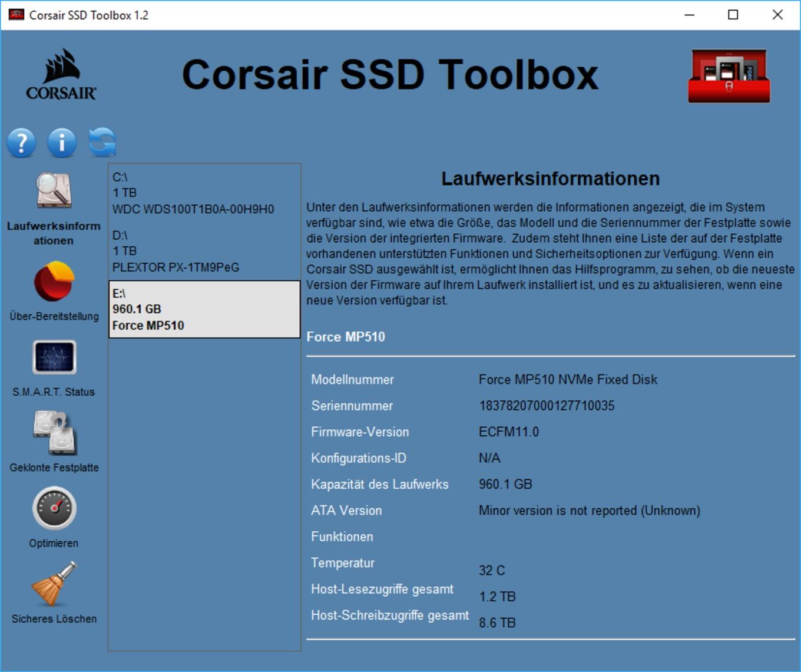Viewport: 801px width, 672px height.
Task: Click temperature value 32 C
Action: click(x=492, y=571)
